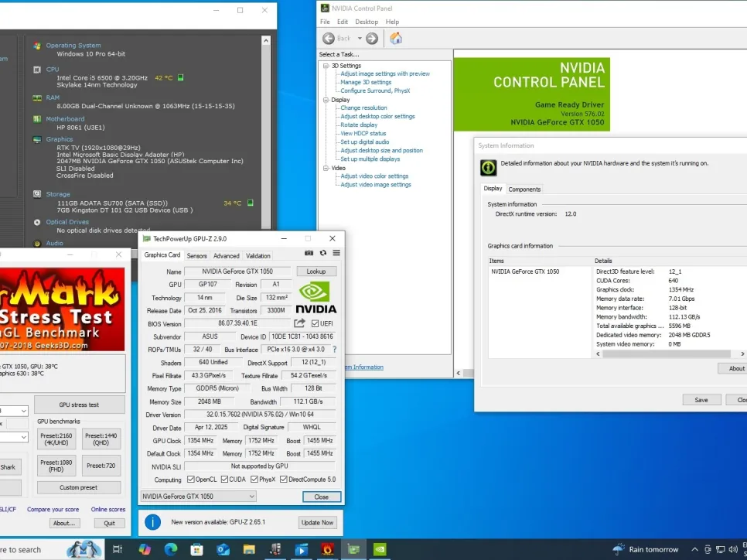Toggle the OpenCL checkbox
Image resolution: width=747 pixels, height=560 pixels.
tap(190, 479)
